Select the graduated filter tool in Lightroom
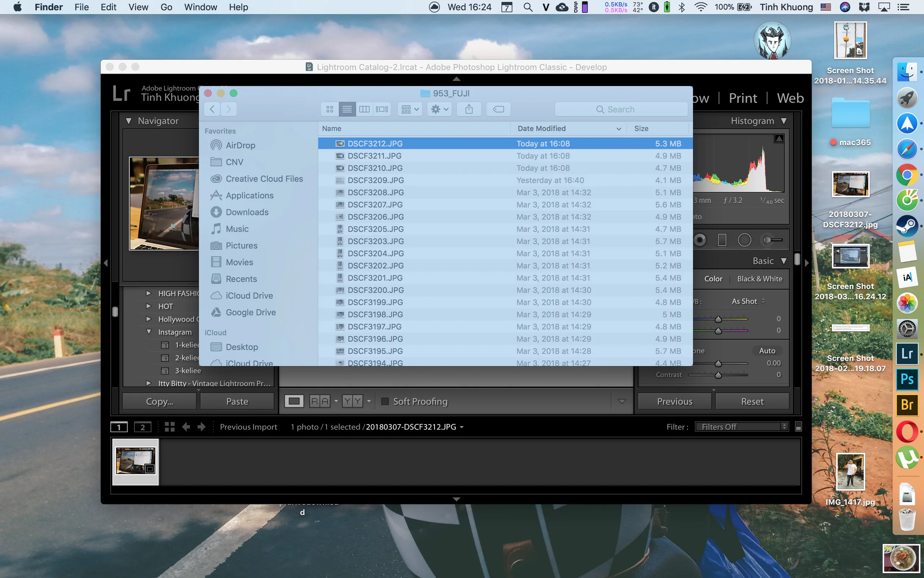Image resolution: width=924 pixels, height=578 pixels. click(x=722, y=240)
